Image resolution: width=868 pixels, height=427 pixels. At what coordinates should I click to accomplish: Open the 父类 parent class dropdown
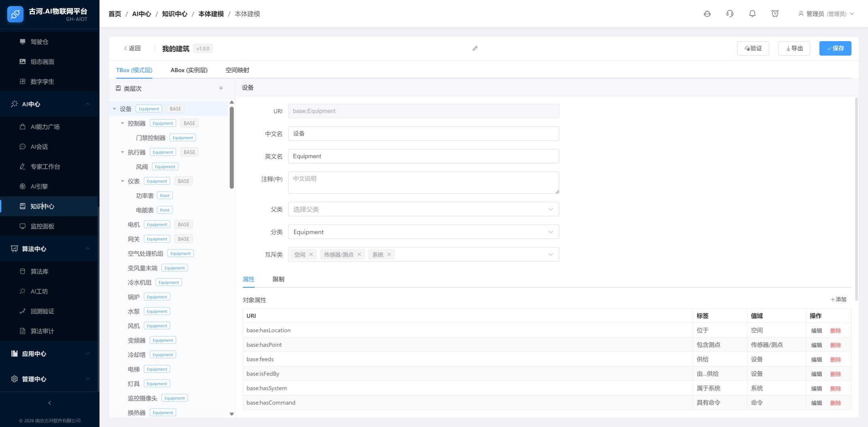tap(423, 209)
